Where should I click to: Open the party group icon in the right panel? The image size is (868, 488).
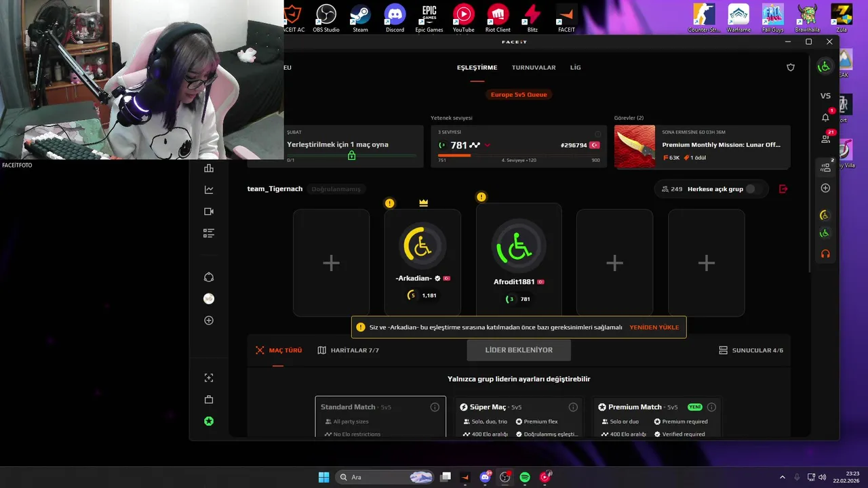click(825, 167)
